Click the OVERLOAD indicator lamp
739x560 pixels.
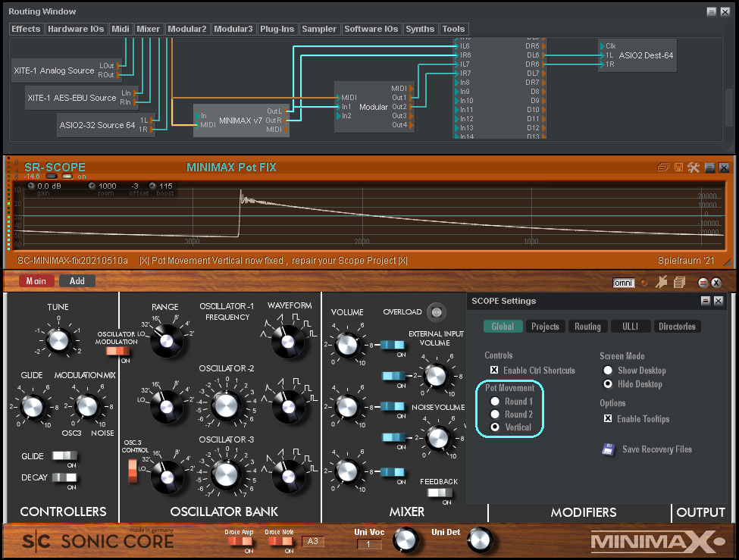pyautogui.click(x=435, y=311)
